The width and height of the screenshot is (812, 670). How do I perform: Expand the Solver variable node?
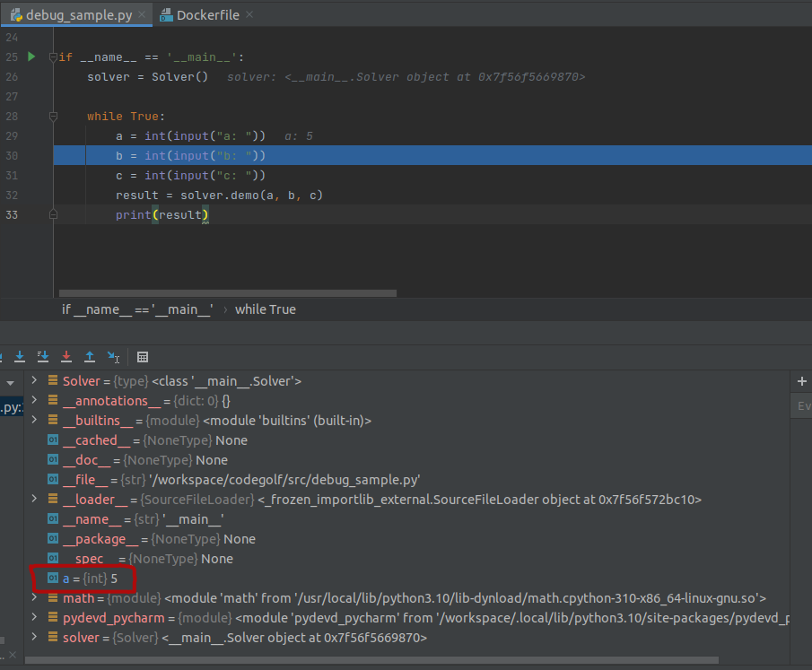tap(34, 381)
